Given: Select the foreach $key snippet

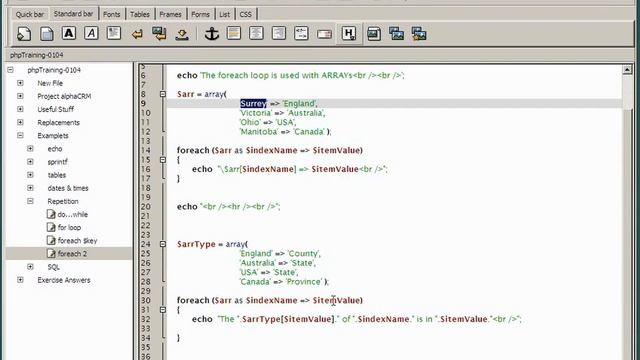Looking at the screenshot, I should tap(77, 240).
